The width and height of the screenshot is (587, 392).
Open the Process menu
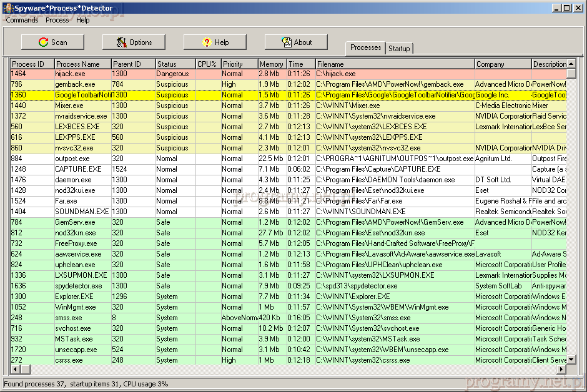pyautogui.click(x=57, y=20)
